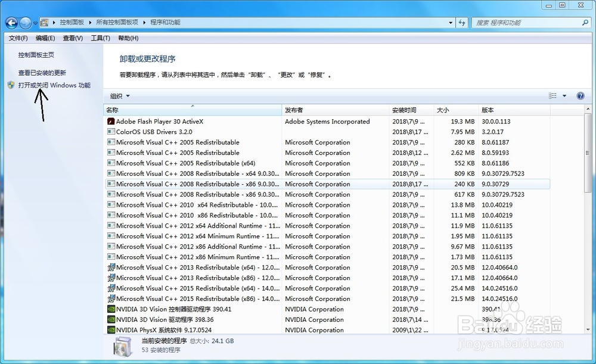Image resolution: width=596 pixels, height=364 pixels.
Task: Click the blue help question mark icon
Action: (x=581, y=96)
